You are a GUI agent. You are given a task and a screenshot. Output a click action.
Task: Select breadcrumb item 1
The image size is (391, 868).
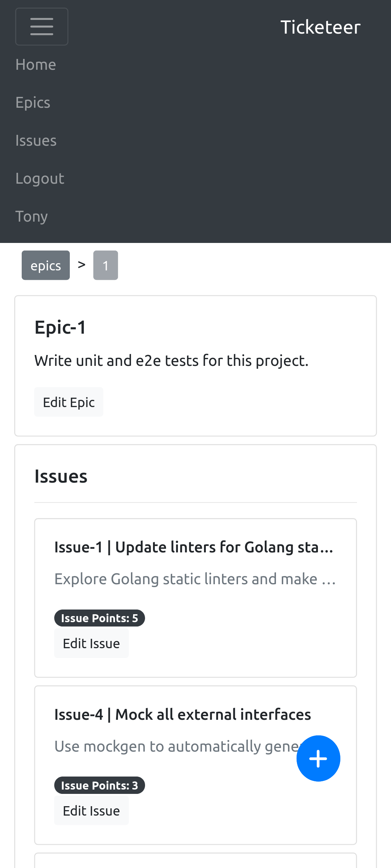(x=105, y=265)
